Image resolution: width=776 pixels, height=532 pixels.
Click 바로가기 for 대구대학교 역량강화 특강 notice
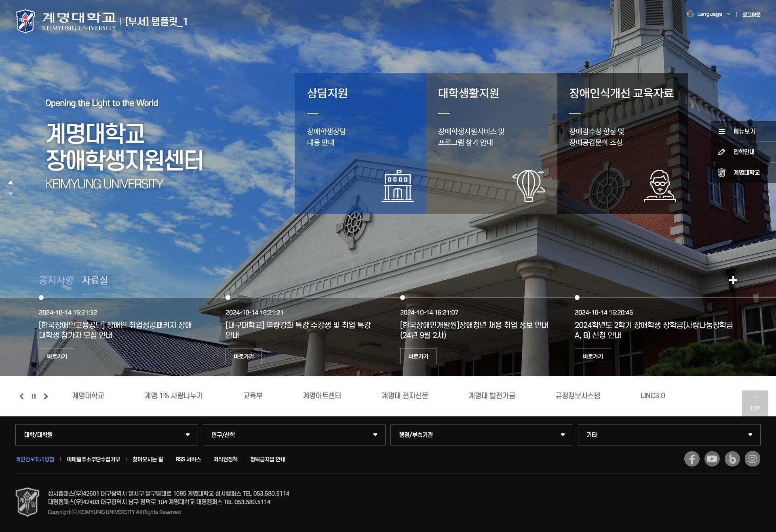pyautogui.click(x=244, y=356)
